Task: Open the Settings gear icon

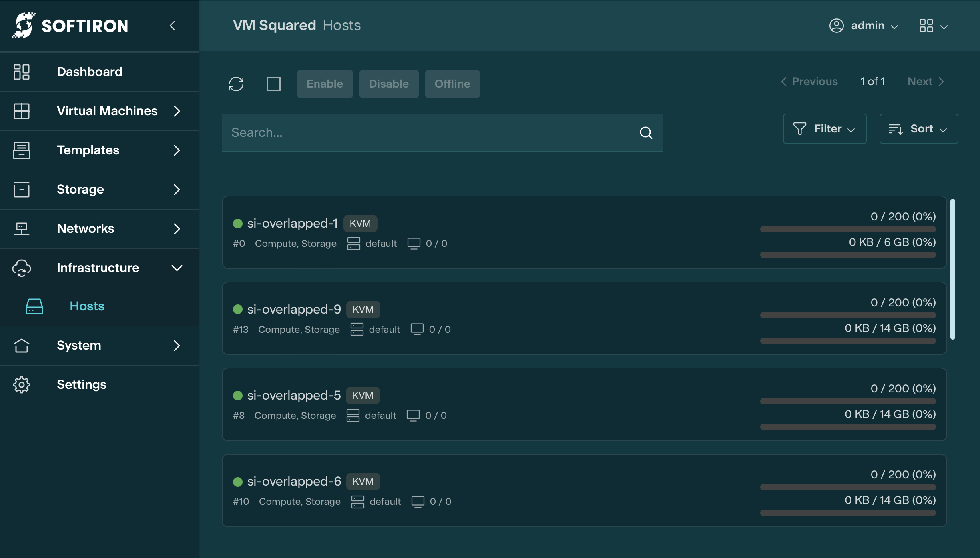Action: [x=22, y=385]
